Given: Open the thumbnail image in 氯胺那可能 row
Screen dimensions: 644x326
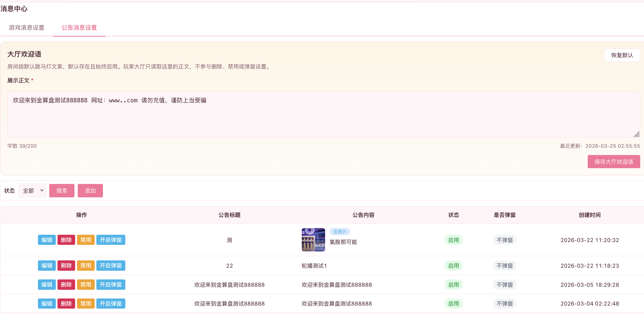Looking at the screenshot, I should (x=313, y=240).
